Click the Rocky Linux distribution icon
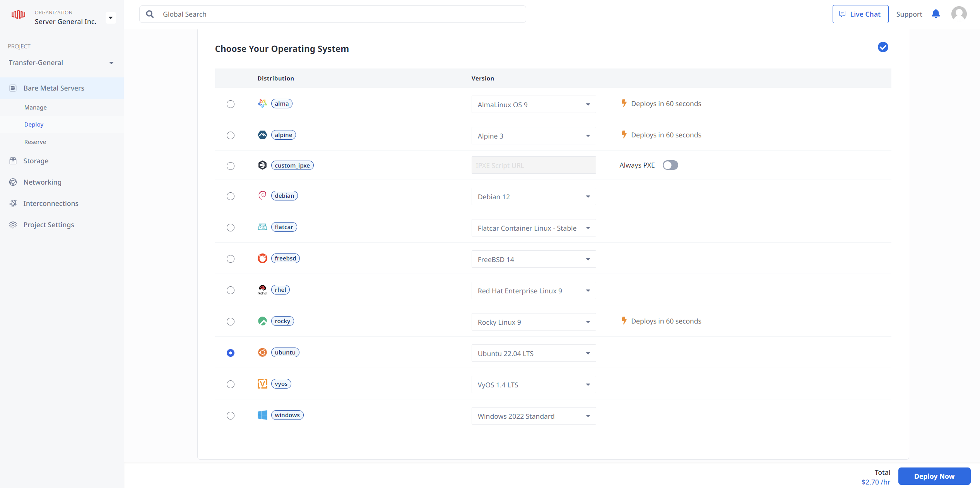This screenshot has width=980, height=488. click(x=262, y=320)
